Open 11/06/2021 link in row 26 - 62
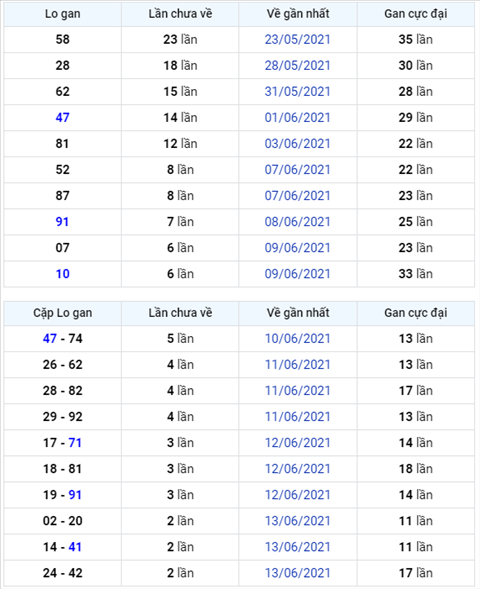 [x=297, y=365]
